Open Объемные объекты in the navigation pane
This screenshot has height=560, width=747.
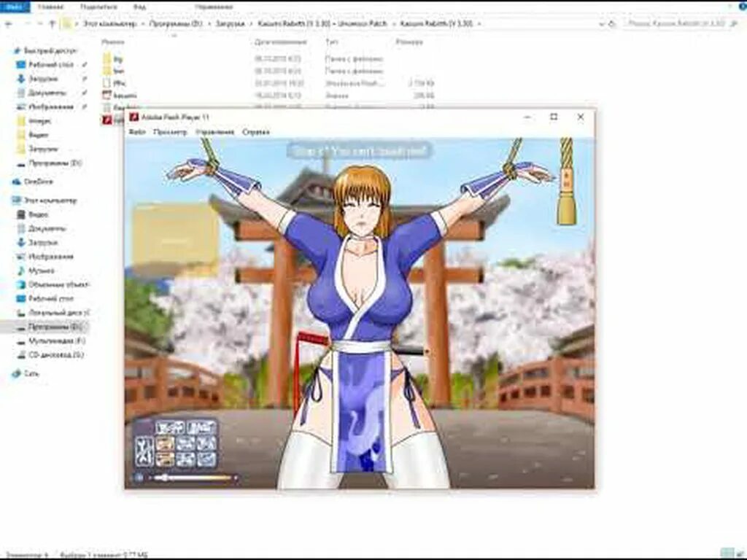click(59, 285)
